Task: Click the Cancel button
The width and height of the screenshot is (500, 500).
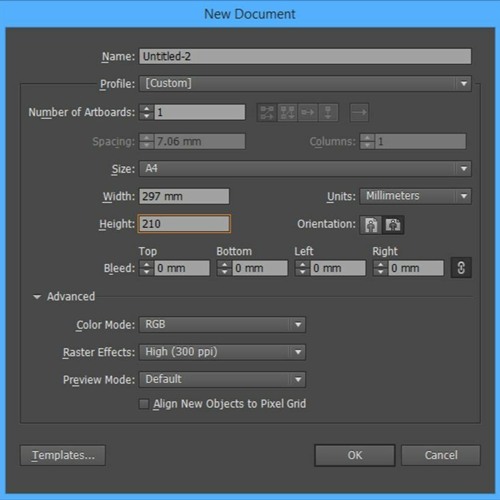Action: 441,455
